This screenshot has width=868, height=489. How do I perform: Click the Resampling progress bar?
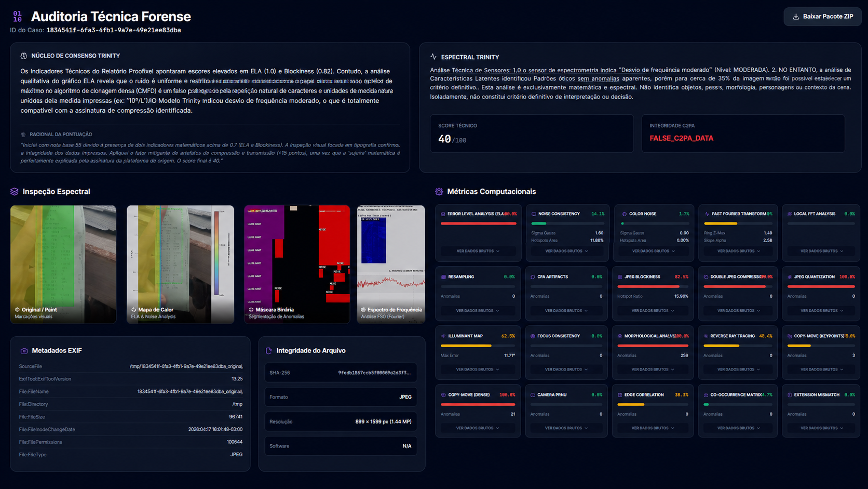point(478,286)
